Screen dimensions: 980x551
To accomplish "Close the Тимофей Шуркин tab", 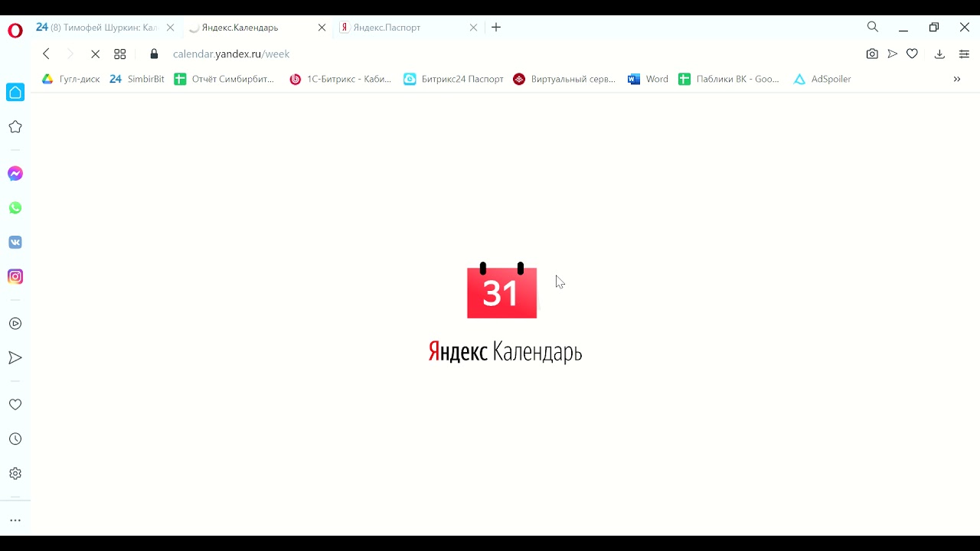I will point(170,28).
